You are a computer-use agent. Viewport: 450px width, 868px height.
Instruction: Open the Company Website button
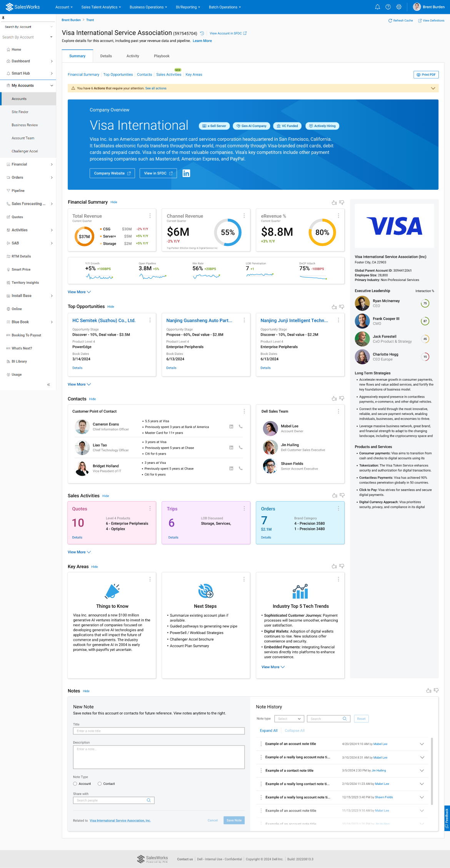(x=112, y=173)
